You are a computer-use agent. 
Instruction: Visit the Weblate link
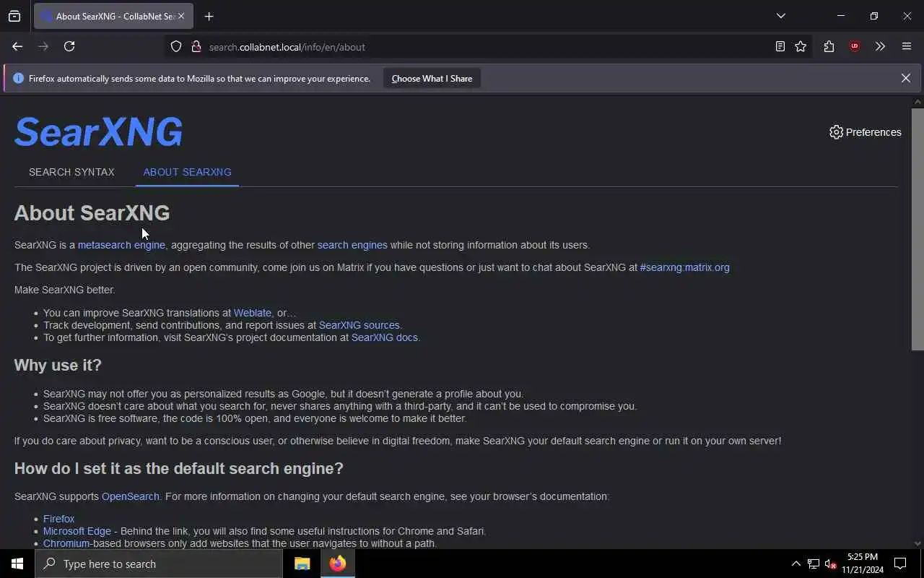click(253, 313)
